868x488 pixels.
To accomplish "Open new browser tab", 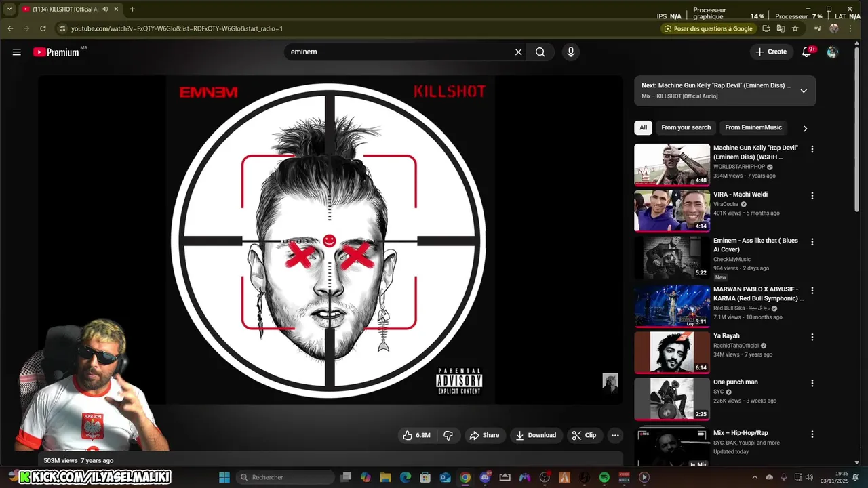I will tap(132, 9).
